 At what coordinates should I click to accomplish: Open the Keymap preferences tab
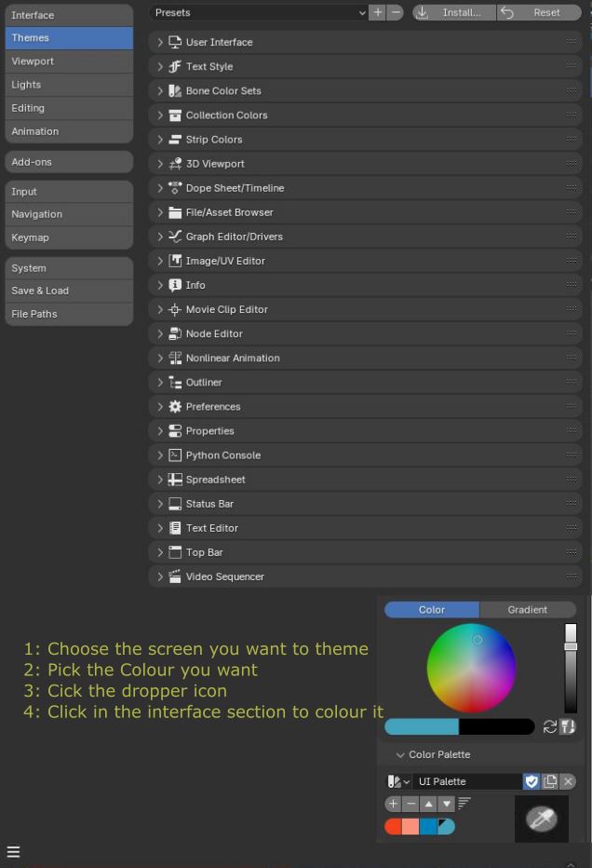coord(69,237)
